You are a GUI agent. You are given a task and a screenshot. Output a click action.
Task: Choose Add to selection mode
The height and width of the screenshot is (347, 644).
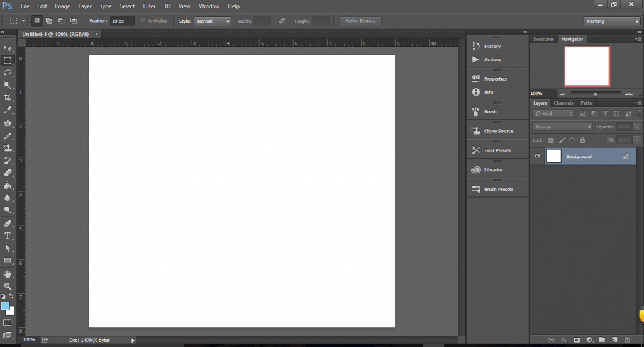[49, 21]
